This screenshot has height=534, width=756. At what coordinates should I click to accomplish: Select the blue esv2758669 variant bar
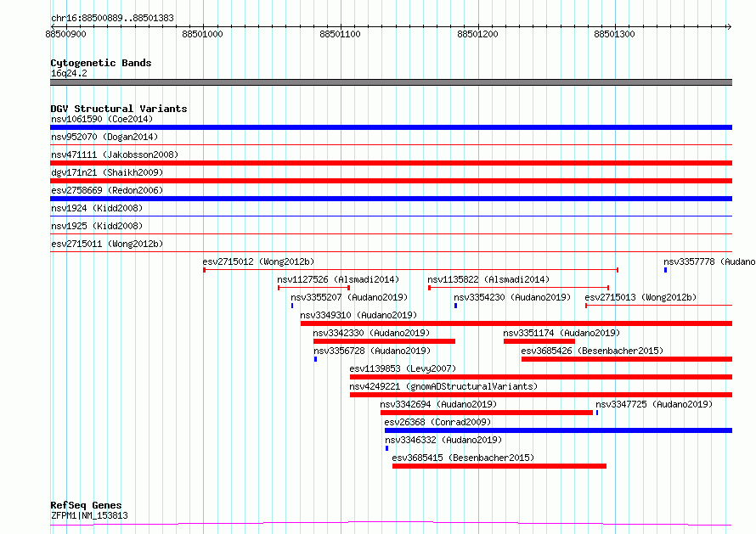coord(391,199)
